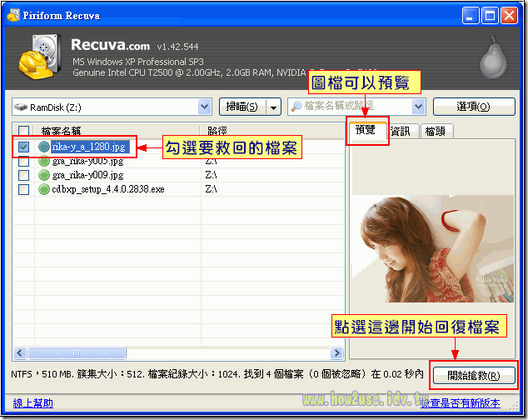Check the cdbxp_setup_4.4.0.2838.exe checkbox

coord(23,189)
